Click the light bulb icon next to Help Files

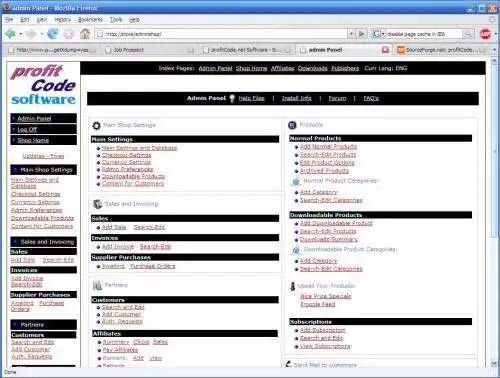point(232,98)
